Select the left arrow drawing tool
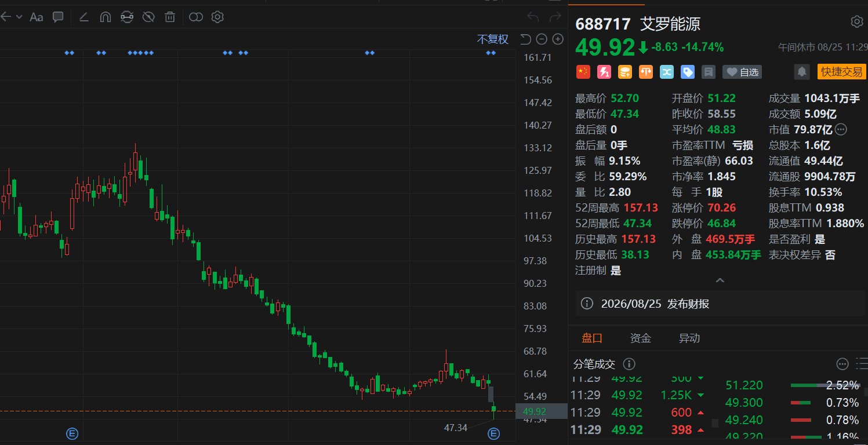Viewport: 868px width, 445px height. [6, 17]
